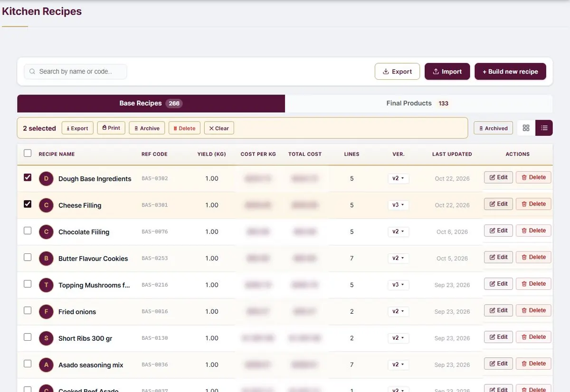Click recipe name Short Ribs 300 gr
Viewport: 570px width, 392px height.
pyautogui.click(x=85, y=338)
